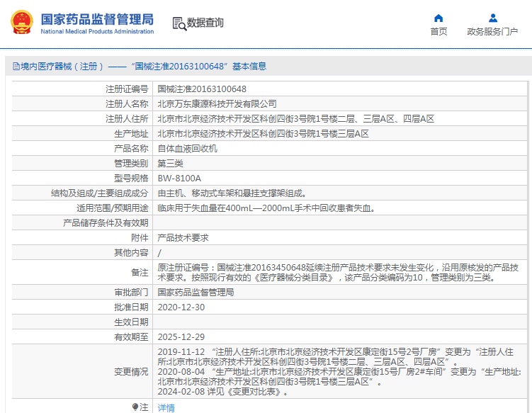532x413 pixels.
Task: Select attachment value 产品技术要求
Action: (x=183, y=238)
